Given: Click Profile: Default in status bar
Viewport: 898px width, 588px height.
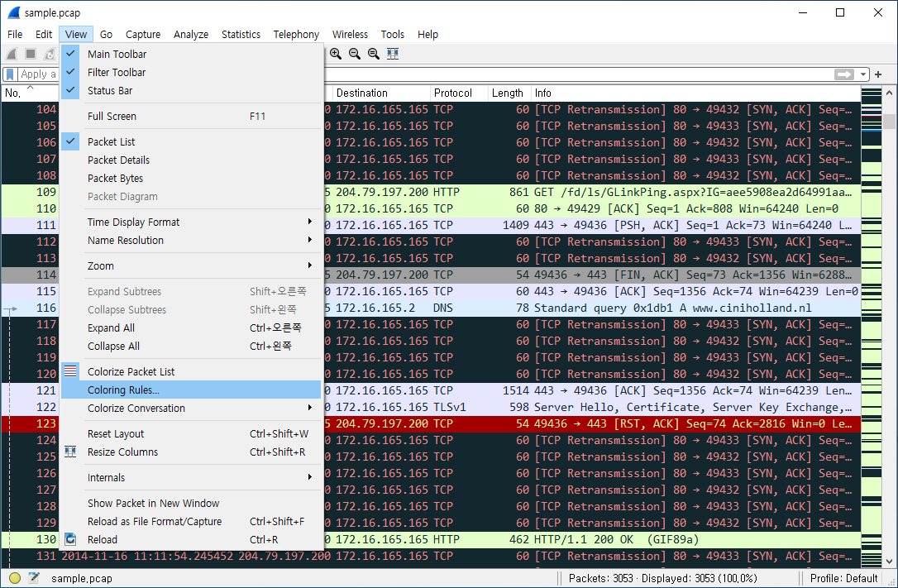Looking at the screenshot, I should 843,578.
